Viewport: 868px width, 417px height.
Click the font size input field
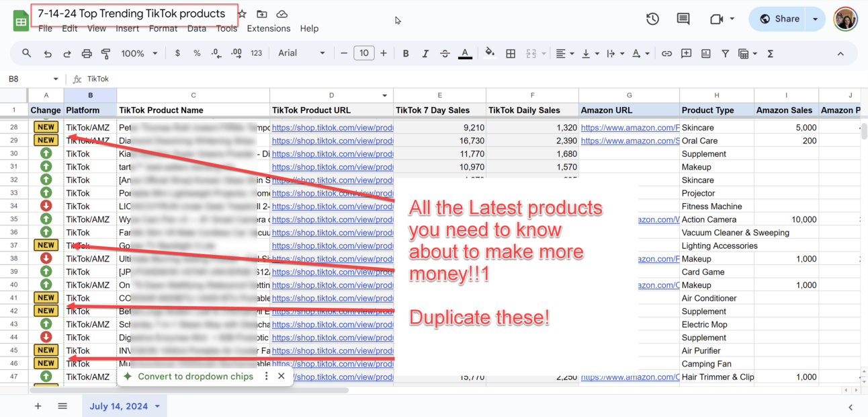(363, 54)
